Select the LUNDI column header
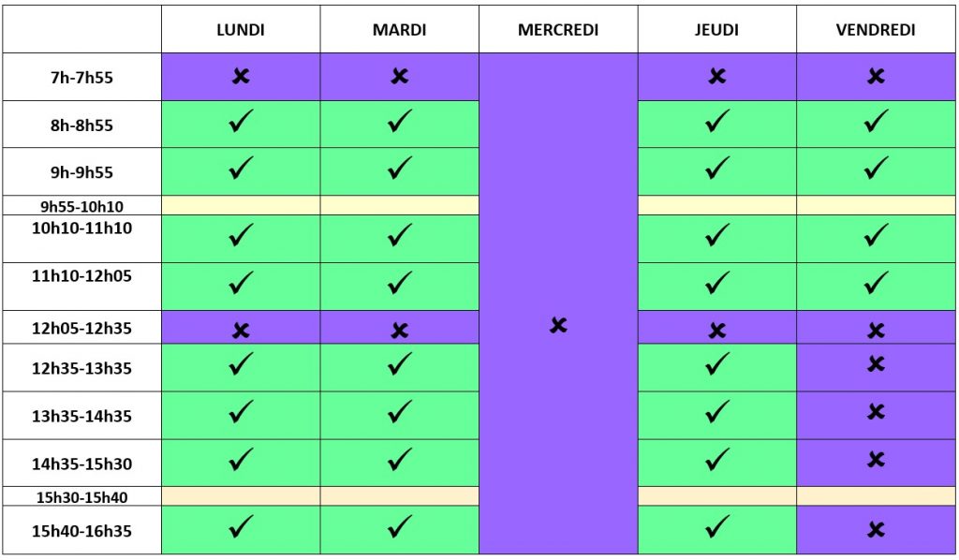The width and height of the screenshot is (959, 560). [x=241, y=30]
